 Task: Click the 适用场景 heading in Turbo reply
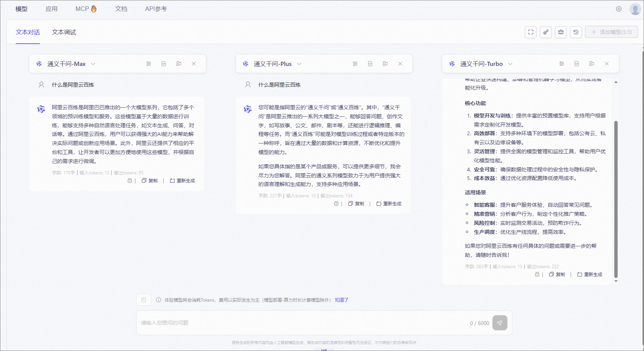pos(475,192)
